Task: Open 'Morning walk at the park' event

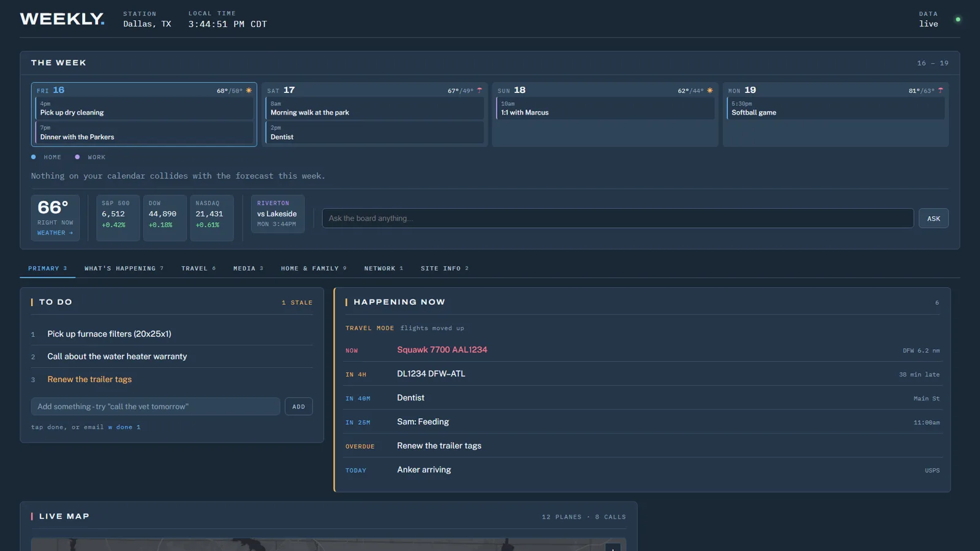Action: tap(375, 109)
